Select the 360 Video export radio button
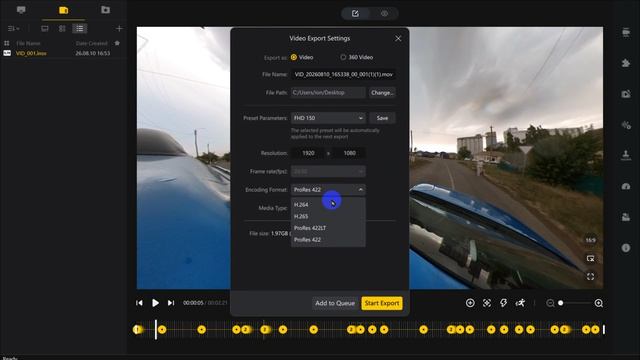Image resolution: width=640 pixels, height=360 pixels. tap(343, 57)
